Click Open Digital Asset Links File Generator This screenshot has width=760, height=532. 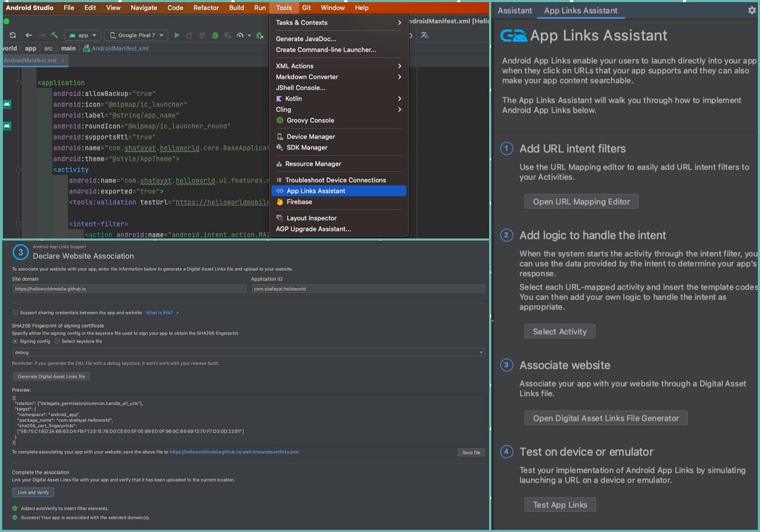(606, 418)
